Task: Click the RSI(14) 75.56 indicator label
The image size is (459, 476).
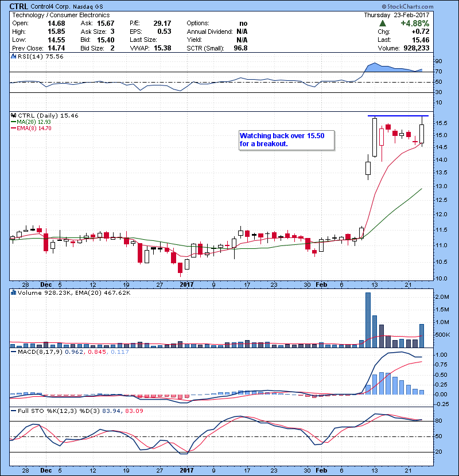Action: (x=40, y=56)
